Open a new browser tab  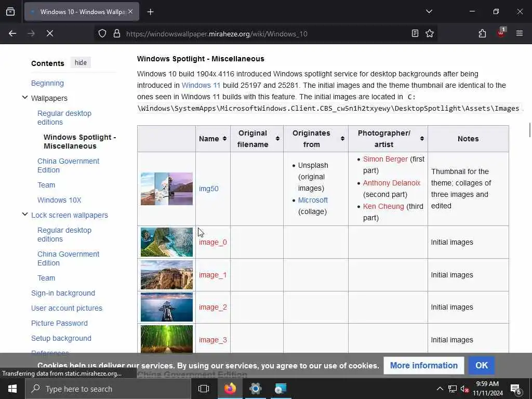click(150, 12)
